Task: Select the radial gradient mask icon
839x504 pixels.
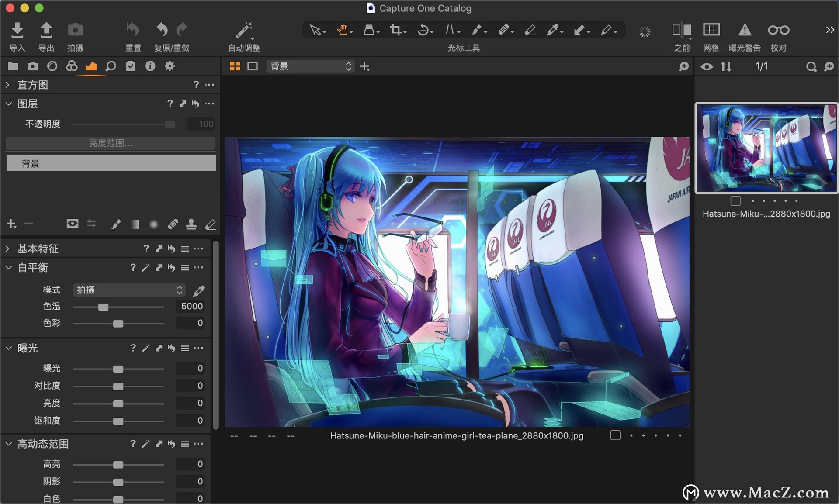Action: point(154,224)
